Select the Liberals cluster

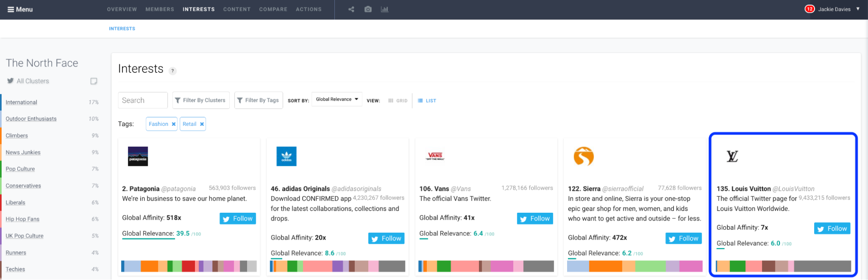(15, 203)
